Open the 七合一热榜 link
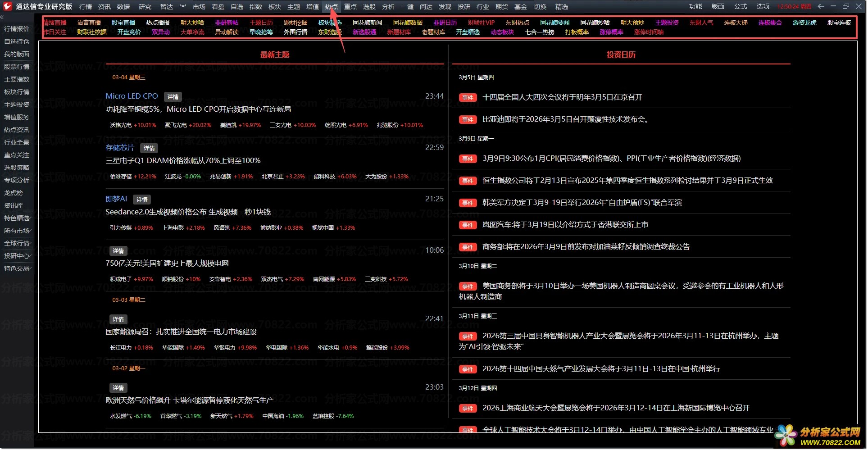The width and height of the screenshot is (868, 450). 540,32
